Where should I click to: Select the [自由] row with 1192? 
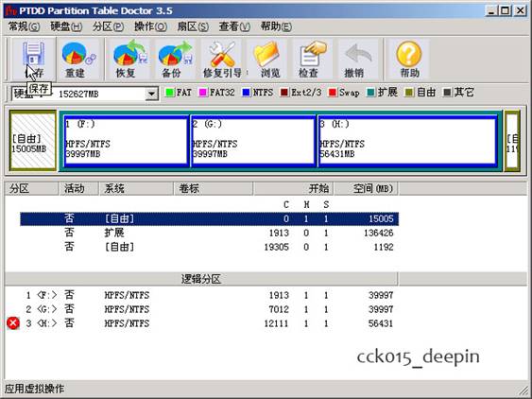[210, 247]
